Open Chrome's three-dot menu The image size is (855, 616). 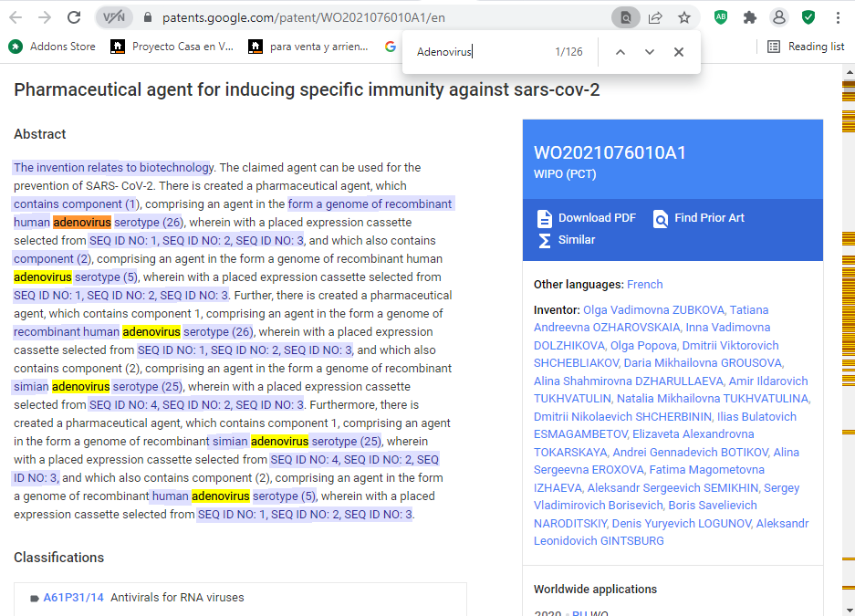837,17
